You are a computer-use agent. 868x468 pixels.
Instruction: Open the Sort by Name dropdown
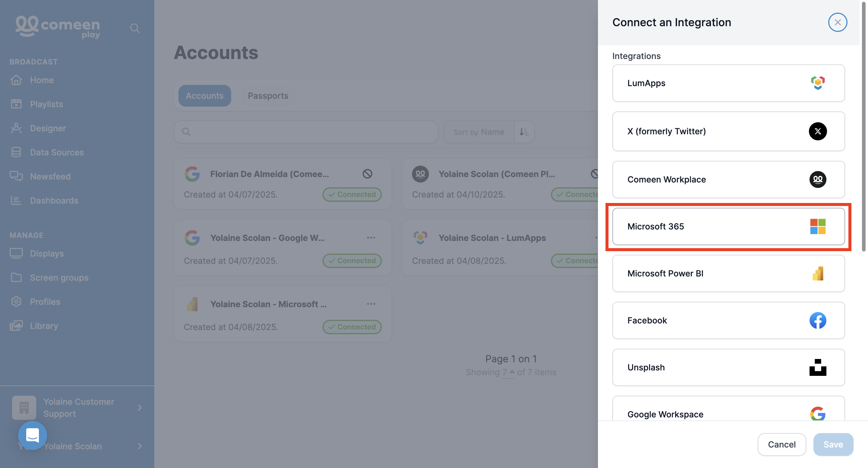pos(479,132)
